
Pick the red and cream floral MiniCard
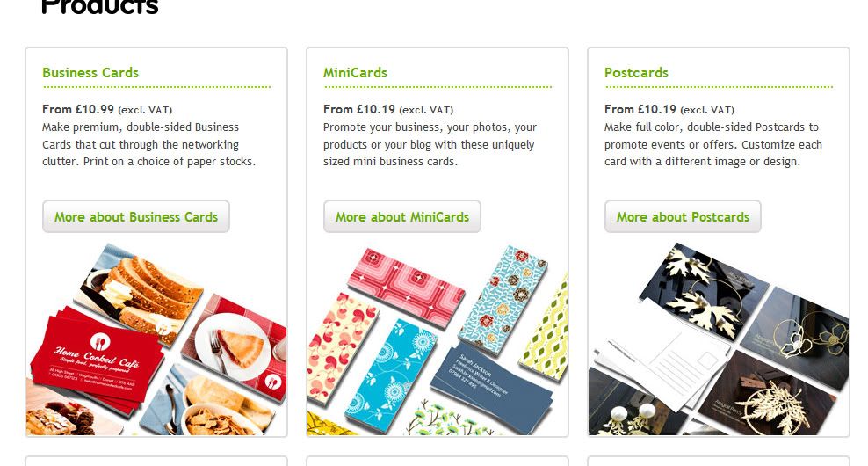342,347
